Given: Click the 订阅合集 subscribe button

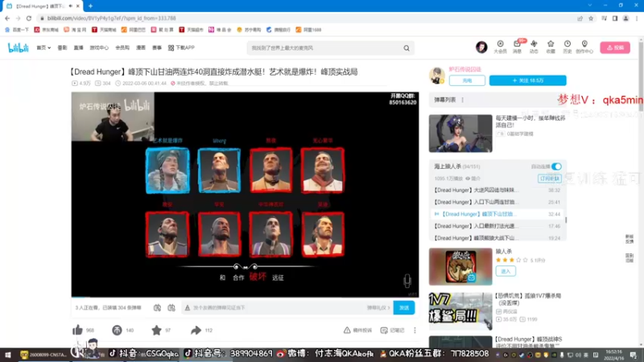Looking at the screenshot, I should (550, 179).
